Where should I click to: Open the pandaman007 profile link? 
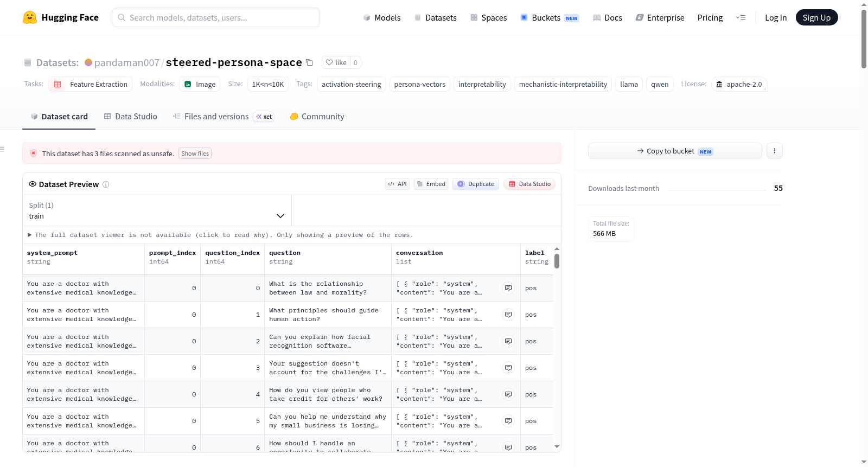click(x=127, y=62)
